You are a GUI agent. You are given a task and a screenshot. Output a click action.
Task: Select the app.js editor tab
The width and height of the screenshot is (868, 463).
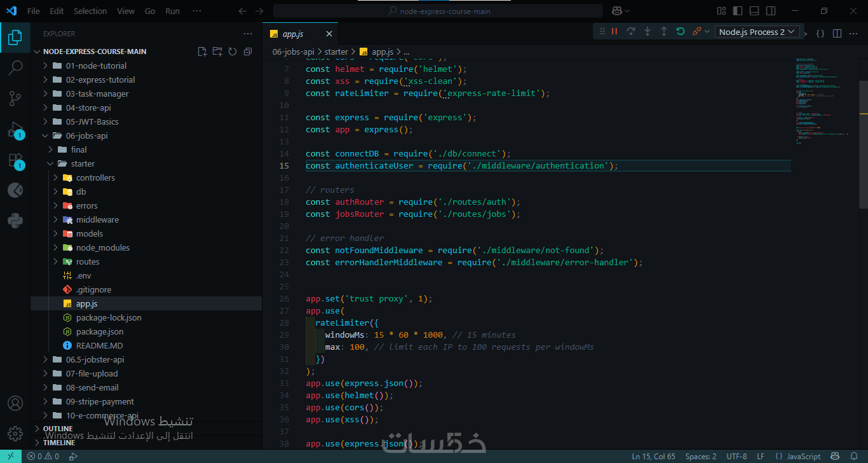tap(293, 34)
